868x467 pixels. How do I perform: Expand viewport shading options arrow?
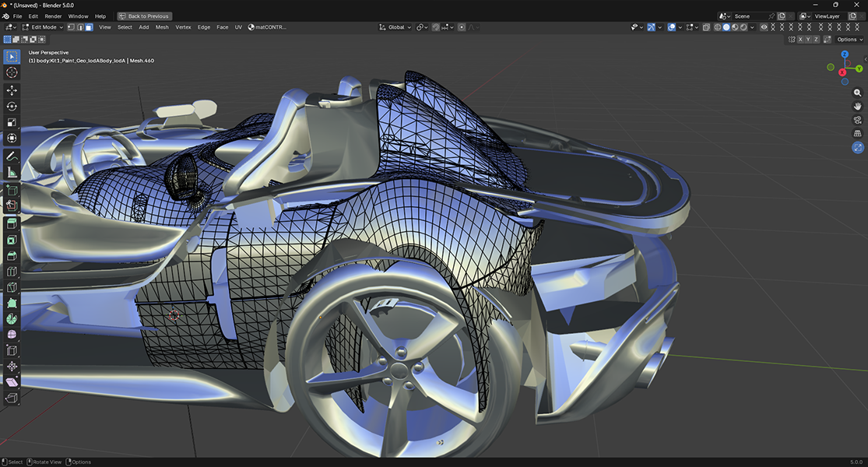752,27
